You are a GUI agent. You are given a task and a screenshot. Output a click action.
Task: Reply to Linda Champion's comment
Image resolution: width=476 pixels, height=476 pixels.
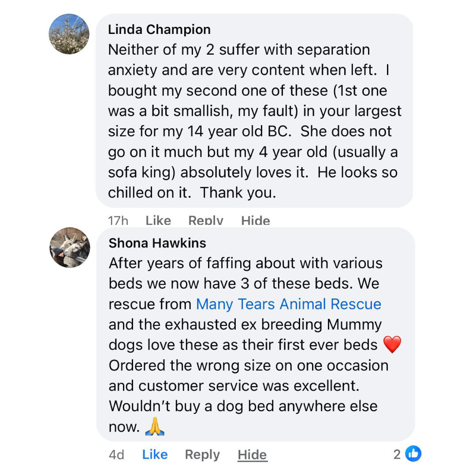205,220
